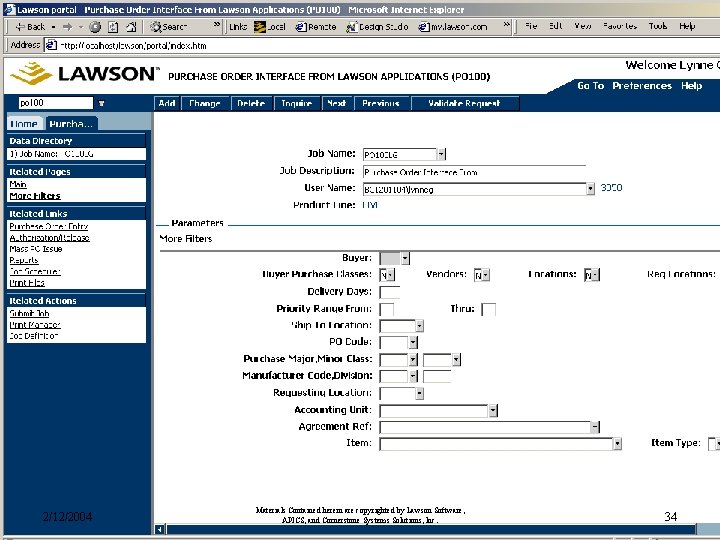
Task: Open the Job Definition action
Action: point(34,336)
